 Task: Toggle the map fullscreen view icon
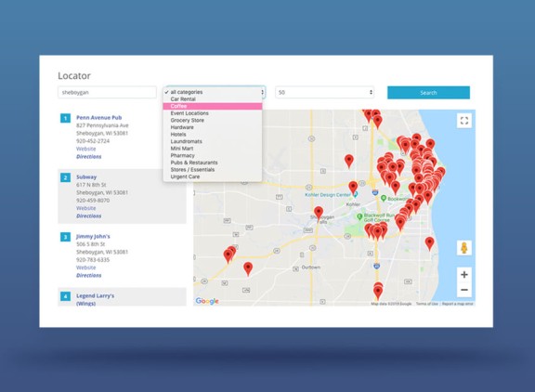click(x=464, y=121)
